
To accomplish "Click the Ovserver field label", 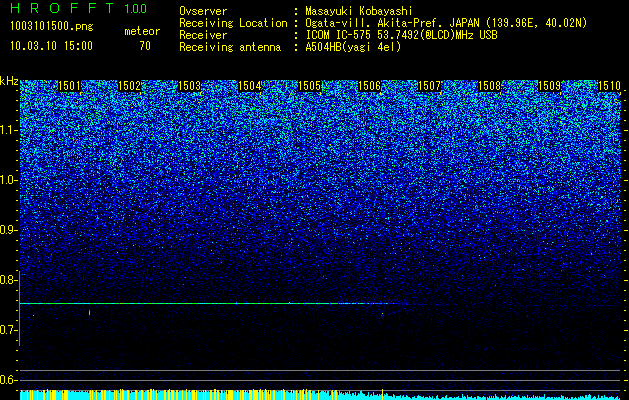I will (203, 11).
